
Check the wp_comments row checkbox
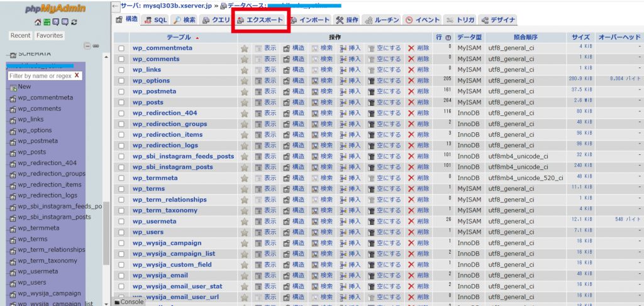click(x=121, y=59)
